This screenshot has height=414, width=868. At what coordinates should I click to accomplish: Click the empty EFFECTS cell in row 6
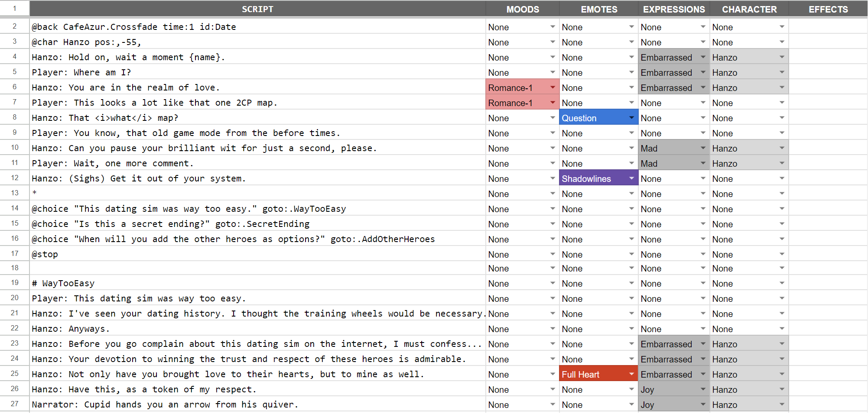click(828, 87)
